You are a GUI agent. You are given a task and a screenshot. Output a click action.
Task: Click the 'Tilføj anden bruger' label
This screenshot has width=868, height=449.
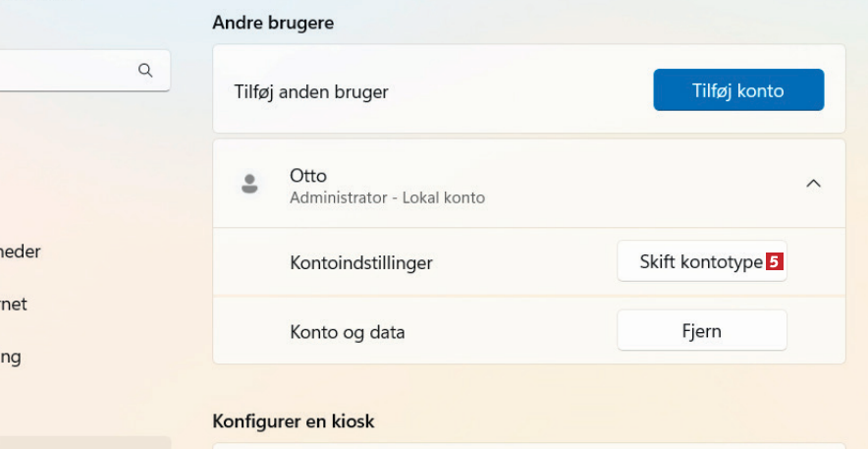click(311, 91)
